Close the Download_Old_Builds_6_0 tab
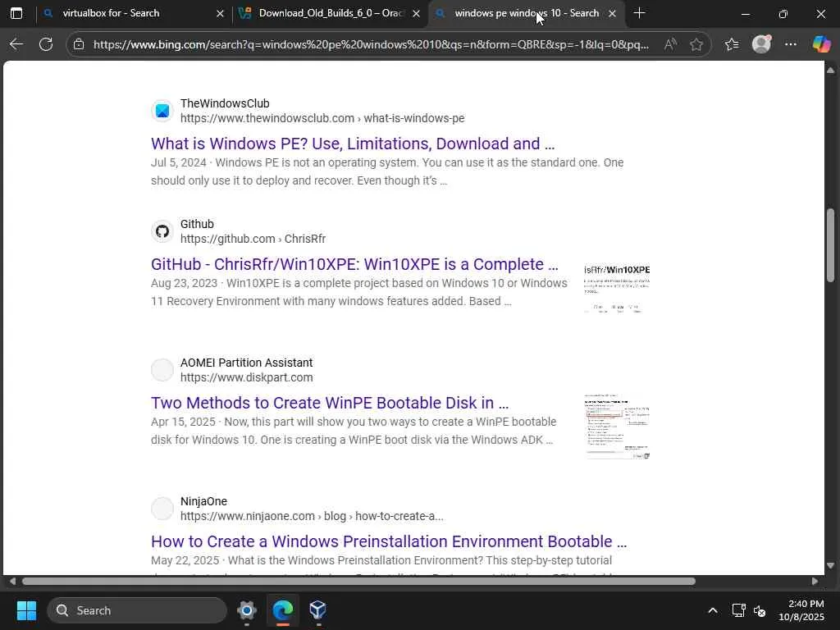 416,13
